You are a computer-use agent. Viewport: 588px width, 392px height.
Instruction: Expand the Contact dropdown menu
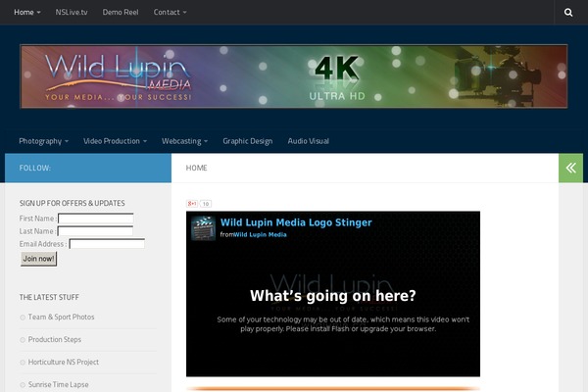pos(170,13)
